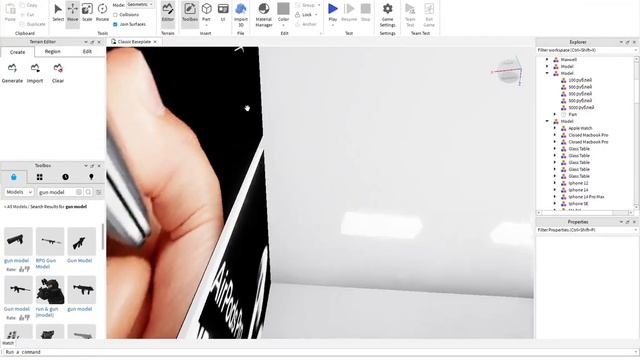The image size is (640, 360).
Task: Click the gun model search field in Toolbox
Action: tap(57, 192)
